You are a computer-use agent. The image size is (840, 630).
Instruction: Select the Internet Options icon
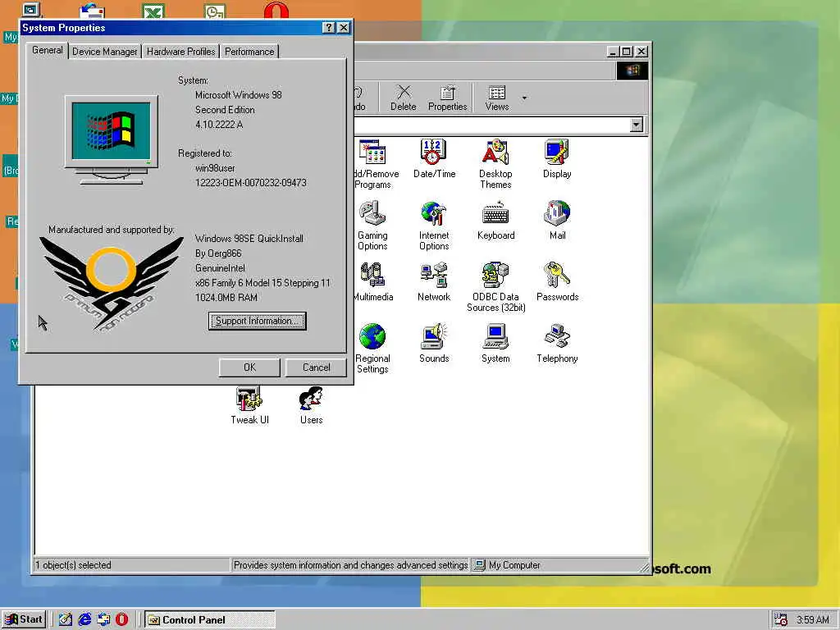(x=434, y=226)
